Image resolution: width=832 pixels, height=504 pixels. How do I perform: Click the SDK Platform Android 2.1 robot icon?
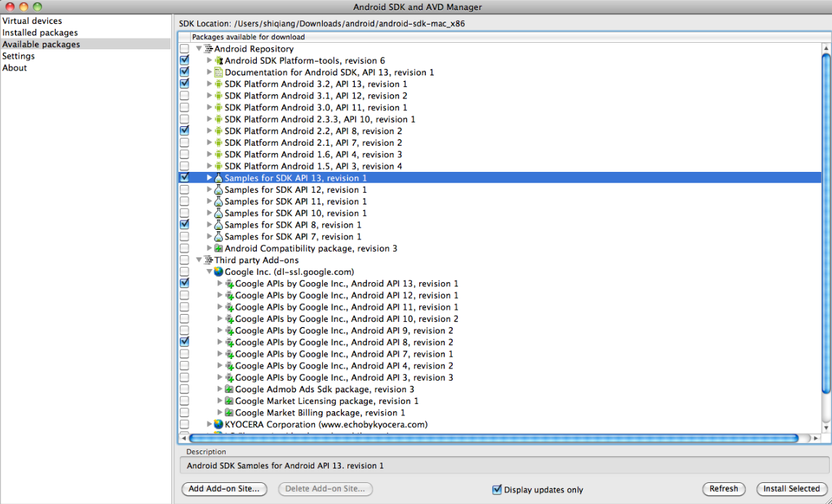[218, 143]
